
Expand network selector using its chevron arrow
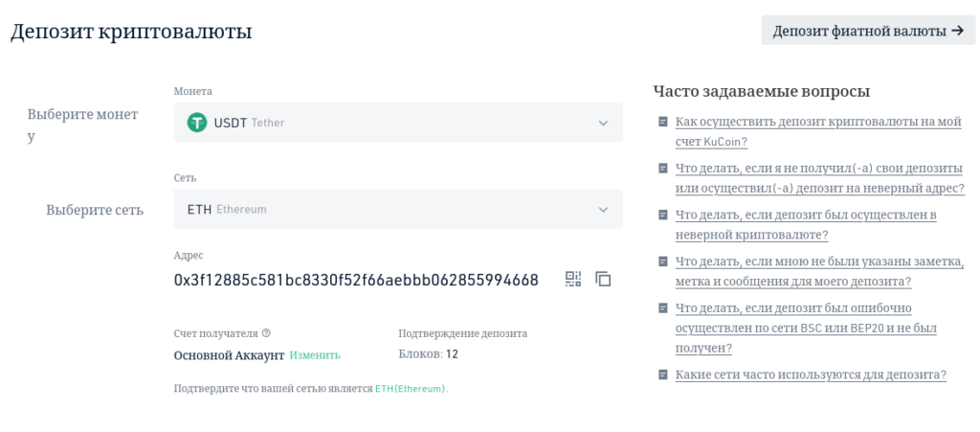(x=603, y=210)
